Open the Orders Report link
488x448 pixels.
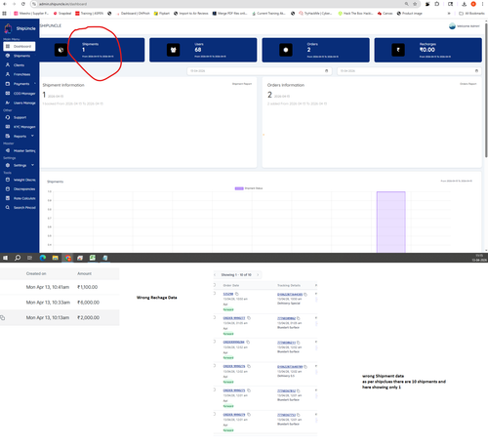click(468, 84)
